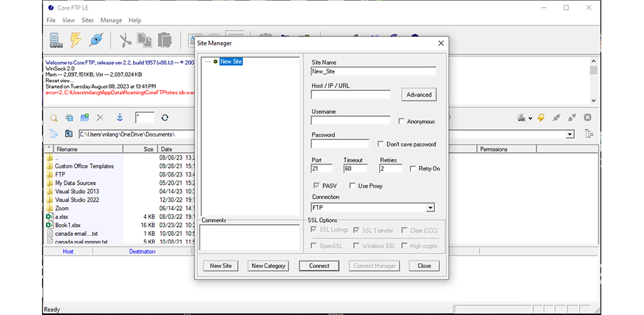Enable the Retry On checkbox
Image resolution: width=644 pixels, height=315 pixels.
(413, 169)
